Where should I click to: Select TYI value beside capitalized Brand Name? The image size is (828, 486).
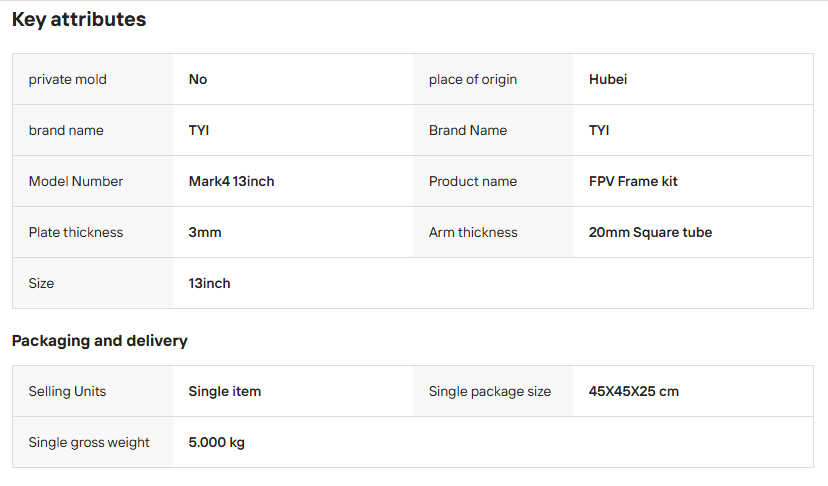coord(599,130)
